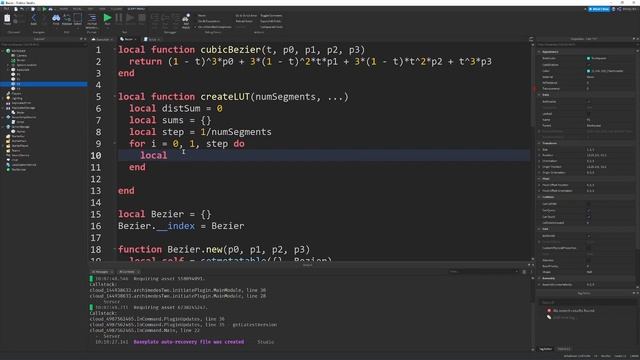Collapse the ReplicatedStorage node
Viewport: 640px width, 360px height.
(x=3, y=108)
